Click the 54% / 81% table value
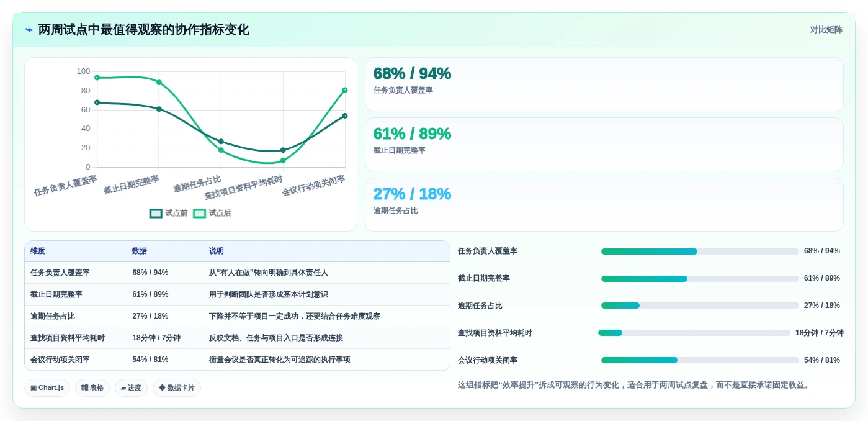Image resolution: width=868 pixels, height=421 pixels. tap(150, 360)
